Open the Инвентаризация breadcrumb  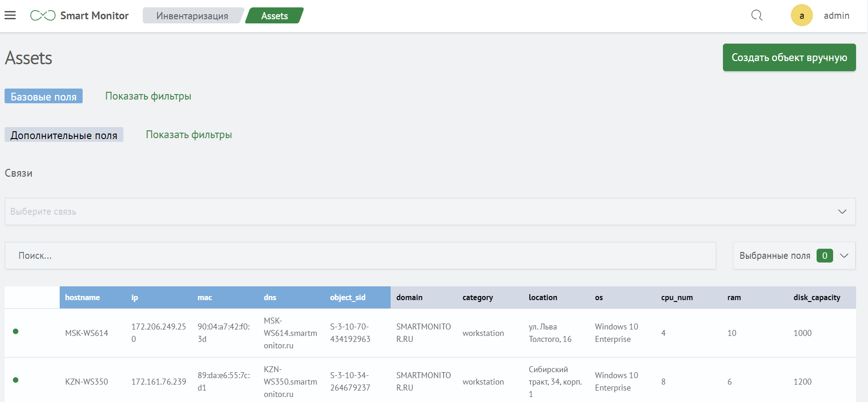tap(192, 16)
